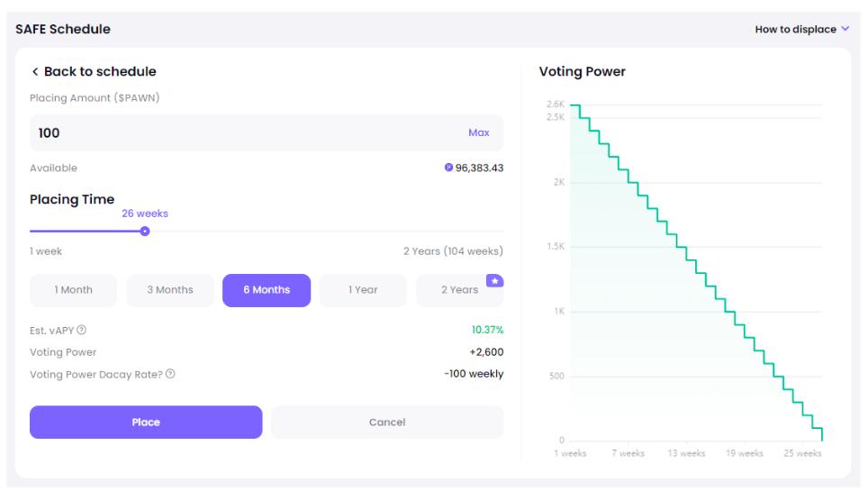Image resolution: width=868 pixels, height=491 pixels.
Task: Click the PAWN token icon beside available balance
Action: coord(449,168)
